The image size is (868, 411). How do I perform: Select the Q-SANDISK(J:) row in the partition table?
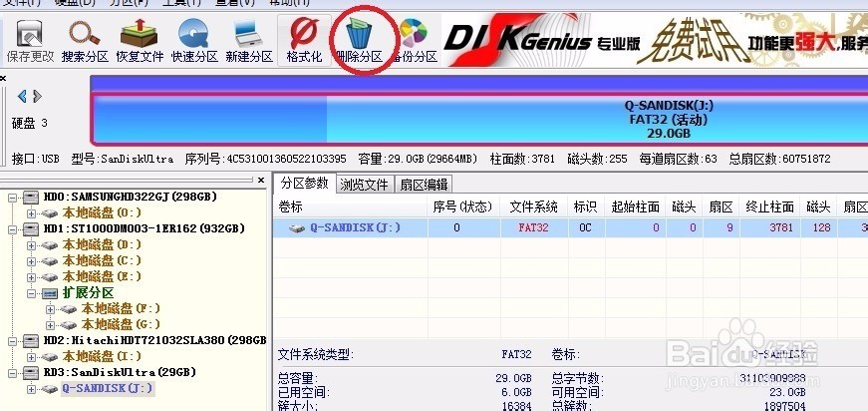pyautogui.click(x=571, y=227)
